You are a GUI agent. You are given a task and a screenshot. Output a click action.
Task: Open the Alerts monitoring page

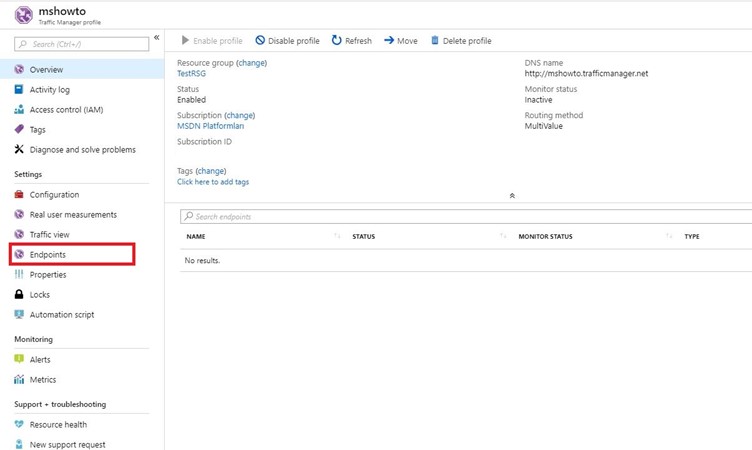click(x=40, y=360)
